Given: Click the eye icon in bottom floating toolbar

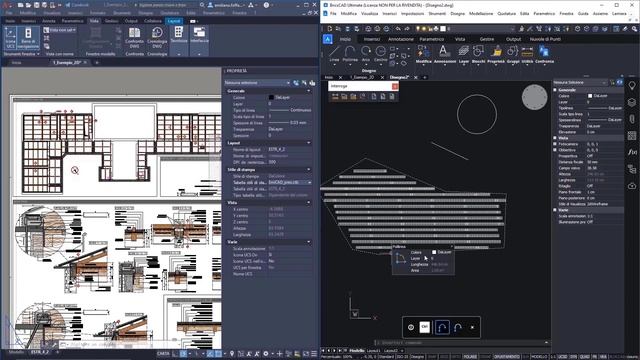Looking at the screenshot, I should 411,327.
